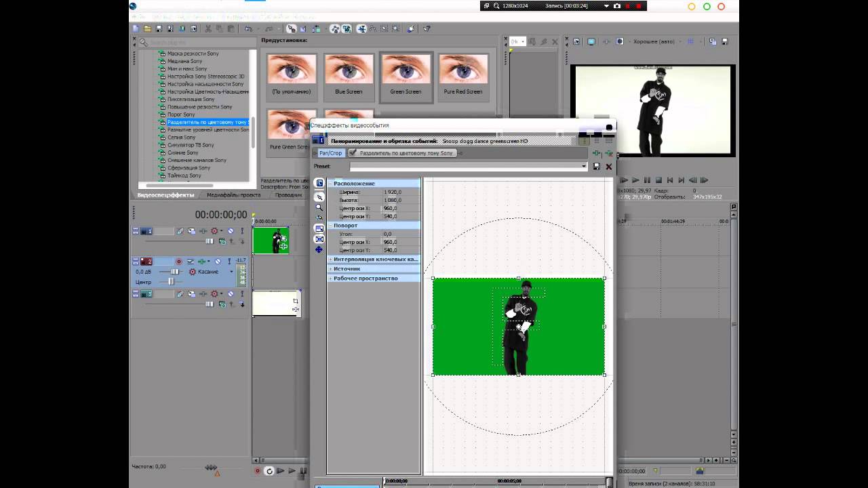Open preview quality dropdown Хорошее (авто)
This screenshot has height=488, width=868.
tap(654, 41)
